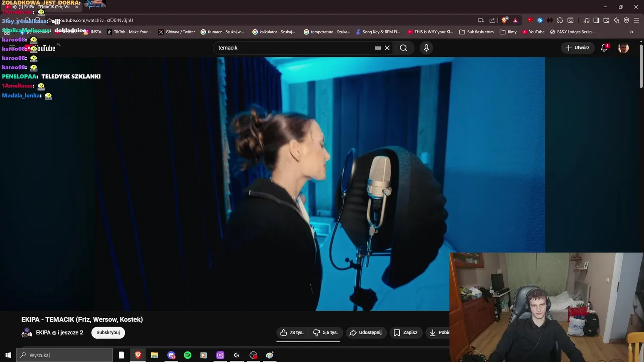
Task: Expand the filmy bookmark folder
Action: coord(508,32)
